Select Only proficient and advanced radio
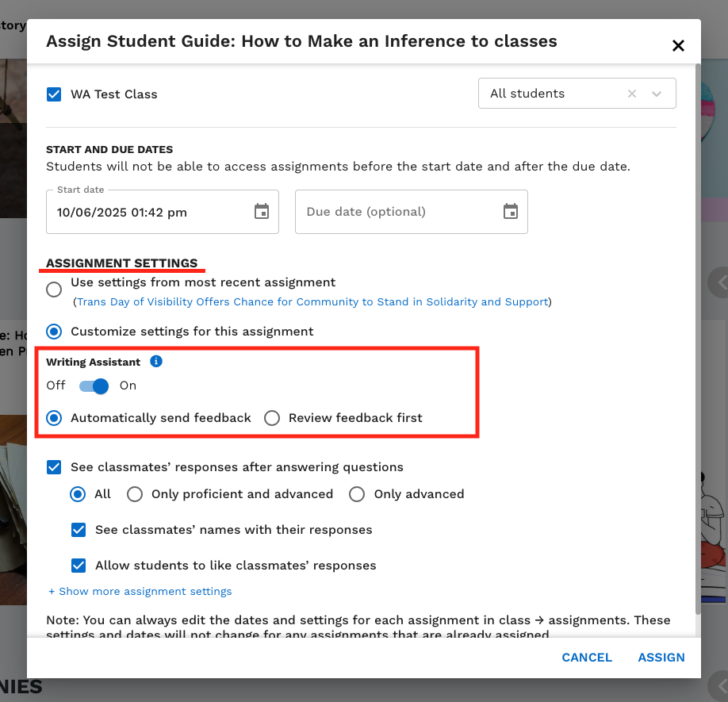This screenshot has height=702, width=728. tap(135, 494)
